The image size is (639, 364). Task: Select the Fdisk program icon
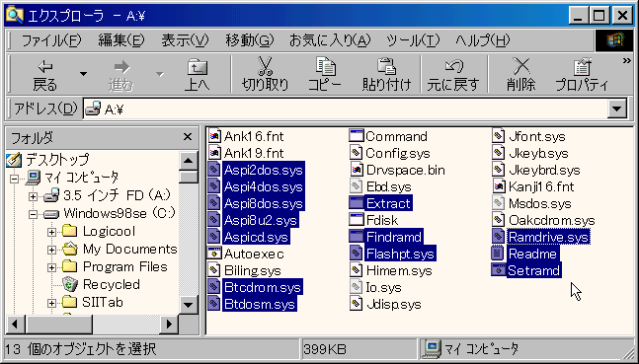[x=357, y=220]
